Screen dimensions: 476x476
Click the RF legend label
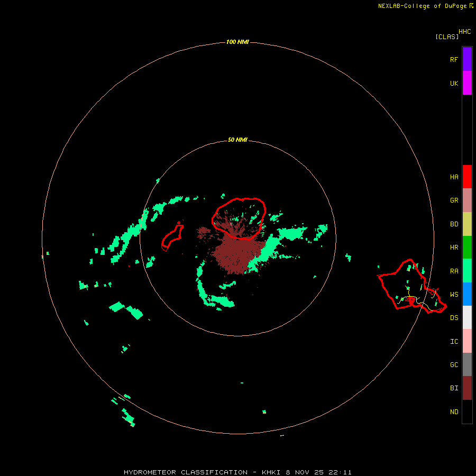tap(454, 59)
